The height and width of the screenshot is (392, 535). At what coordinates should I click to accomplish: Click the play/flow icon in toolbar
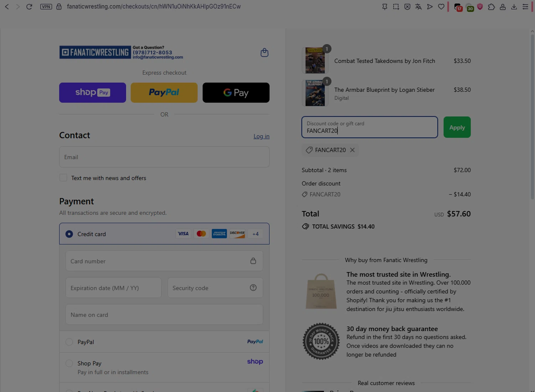tap(430, 6)
